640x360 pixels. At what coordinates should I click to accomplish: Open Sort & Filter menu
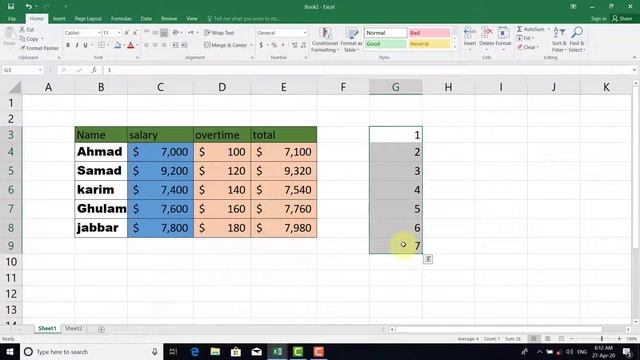pos(559,40)
